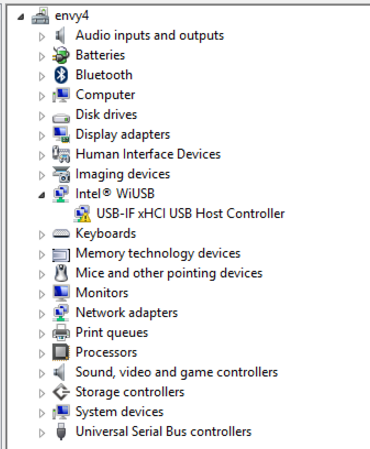Click the Processors chip icon
Image resolution: width=370 pixels, height=449 pixels.
click(x=61, y=352)
